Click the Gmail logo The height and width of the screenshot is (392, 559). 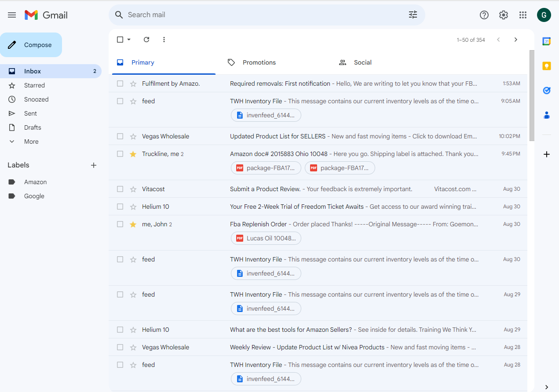click(46, 15)
